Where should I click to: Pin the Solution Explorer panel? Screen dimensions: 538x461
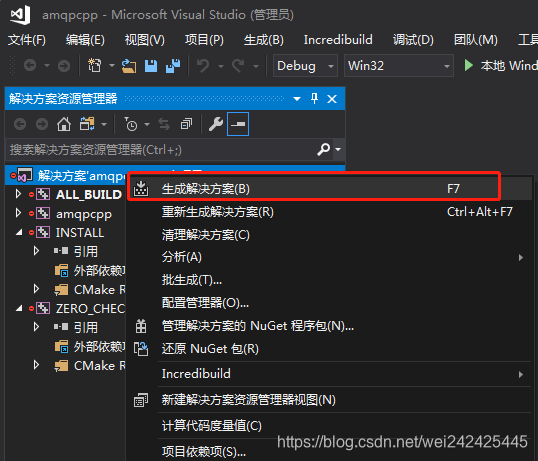pyautogui.click(x=314, y=99)
